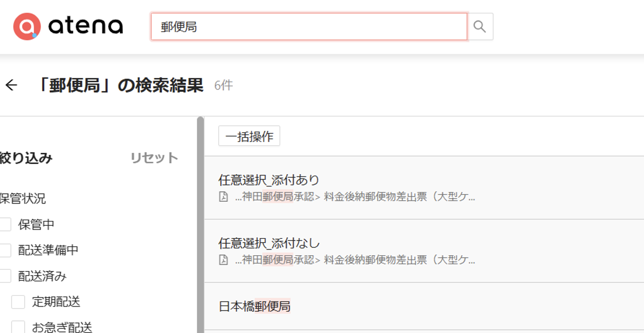Screen dimensions: 644x333
Task: Check the 配送準備中 checkbox
Action: point(5,250)
